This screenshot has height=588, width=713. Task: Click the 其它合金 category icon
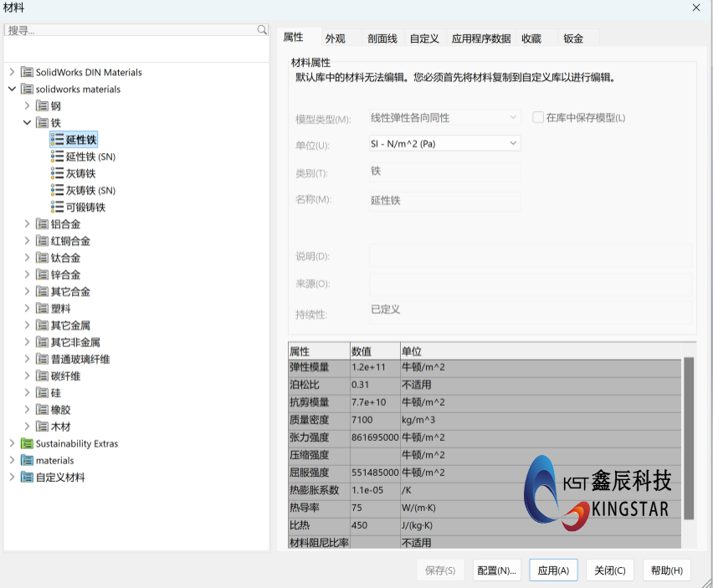pos(43,291)
